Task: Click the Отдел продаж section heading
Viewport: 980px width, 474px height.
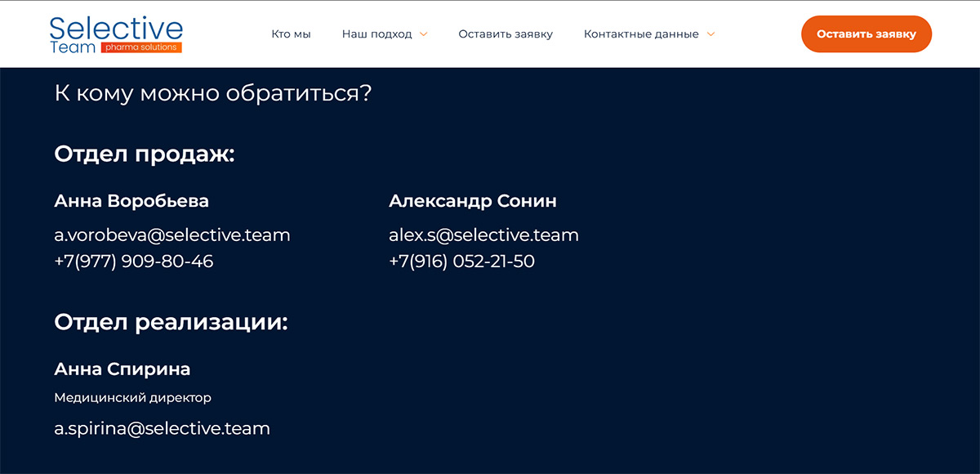Action: pyautogui.click(x=145, y=154)
